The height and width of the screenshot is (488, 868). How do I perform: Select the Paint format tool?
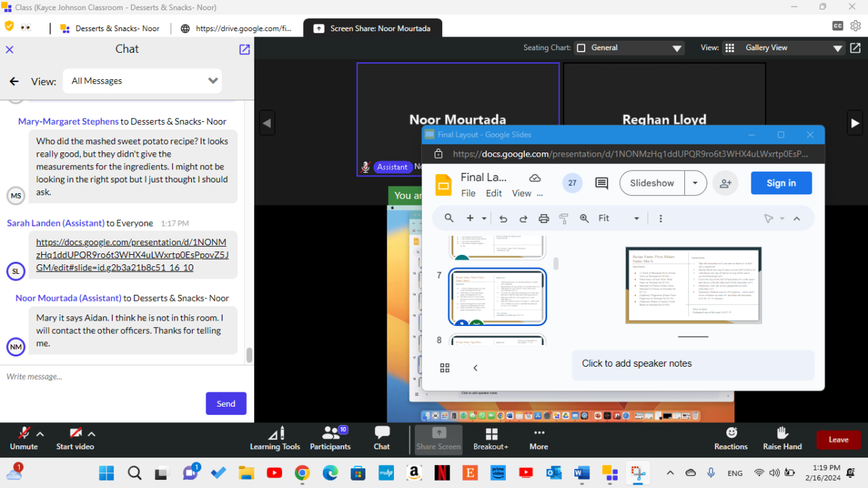tap(564, 218)
